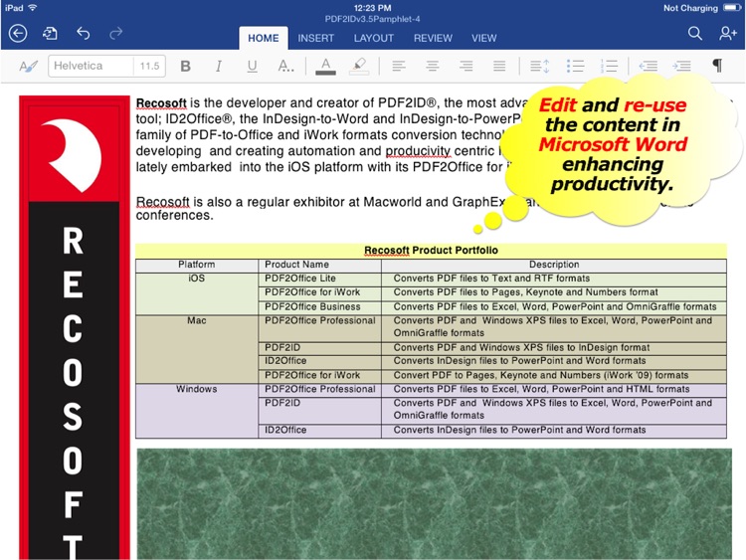Open the search magnifier icon
Viewport: 746px width, 560px height.
(694, 33)
